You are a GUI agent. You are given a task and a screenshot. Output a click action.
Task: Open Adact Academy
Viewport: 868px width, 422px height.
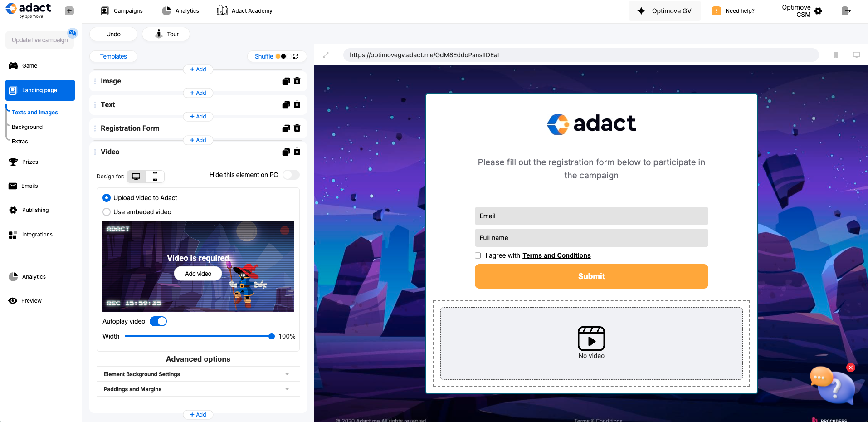245,11
